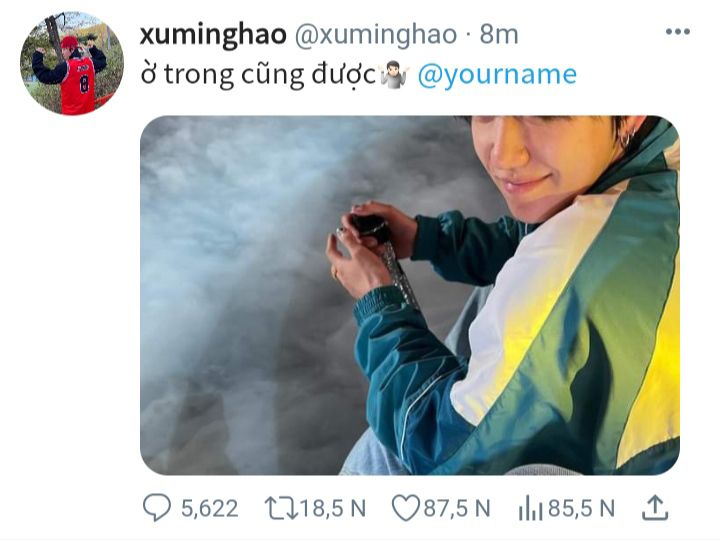Viewport: 720px width, 540px height.
Task: Click the 8m timestamp
Action: 499,34
